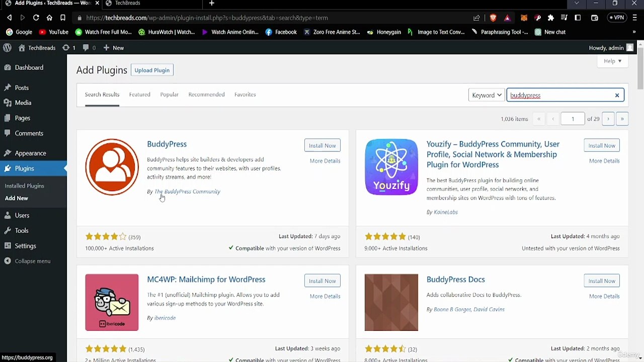Open the updates icon in the admin bar
Viewport: 644px width, 362px height.
(x=68, y=48)
